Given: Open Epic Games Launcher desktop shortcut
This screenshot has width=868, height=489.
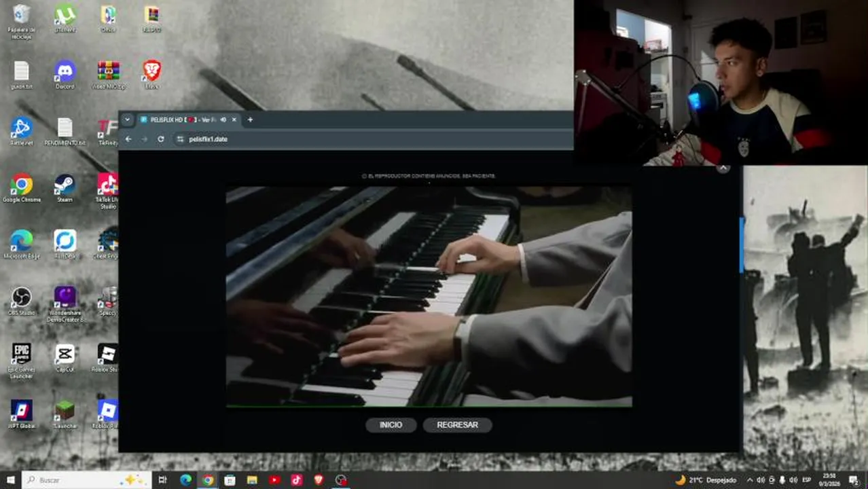Looking at the screenshot, I should tap(22, 361).
